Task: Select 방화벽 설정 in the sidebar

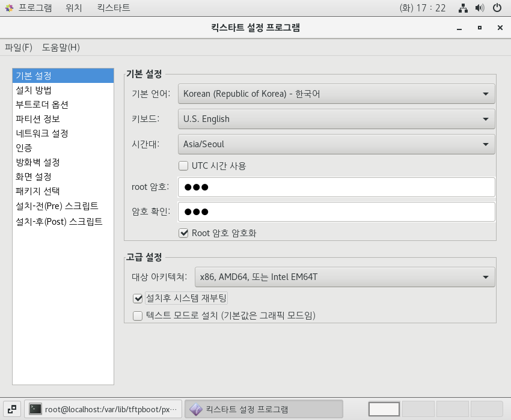Action: click(63, 162)
